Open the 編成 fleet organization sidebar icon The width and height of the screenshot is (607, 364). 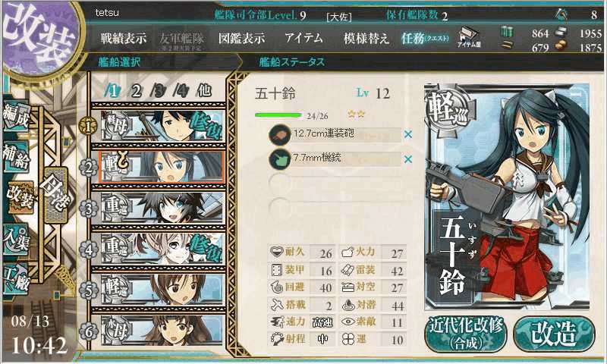coord(16,115)
